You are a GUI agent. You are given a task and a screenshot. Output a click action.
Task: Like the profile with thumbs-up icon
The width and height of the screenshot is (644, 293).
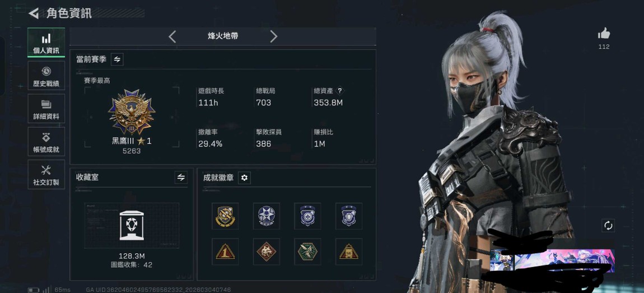point(604,34)
